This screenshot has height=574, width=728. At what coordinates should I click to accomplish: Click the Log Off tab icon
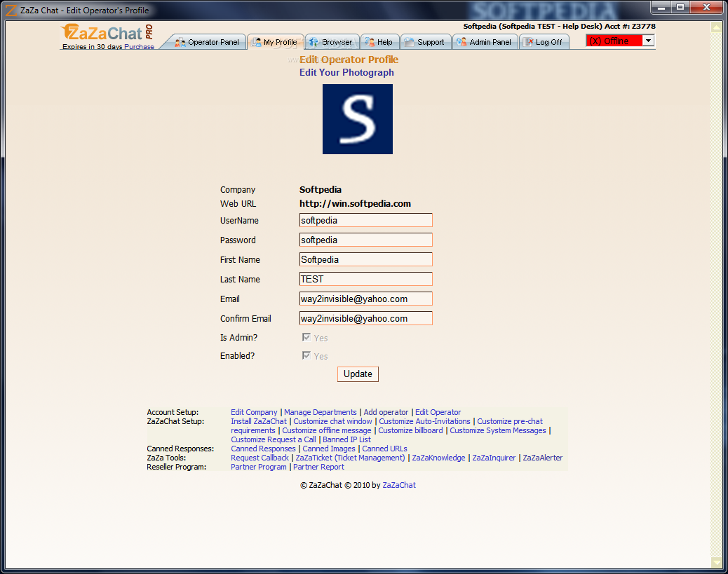click(528, 42)
